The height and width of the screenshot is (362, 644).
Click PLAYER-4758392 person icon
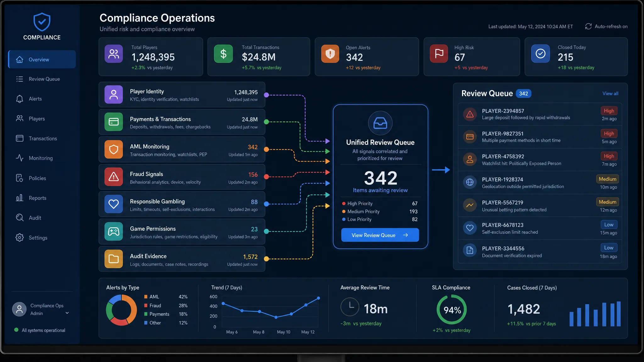pos(470,159)
